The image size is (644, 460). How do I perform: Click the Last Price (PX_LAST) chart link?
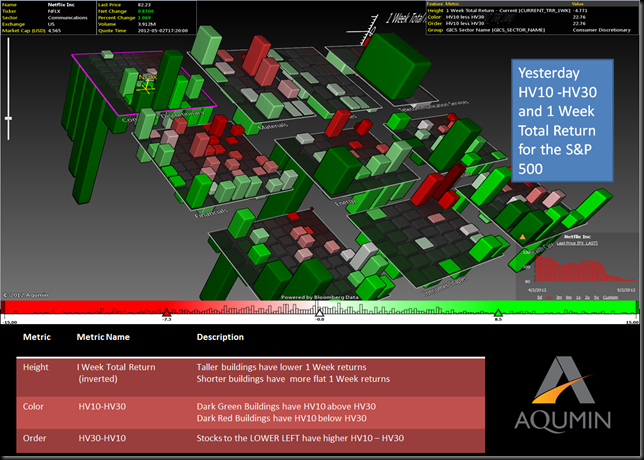577,243
